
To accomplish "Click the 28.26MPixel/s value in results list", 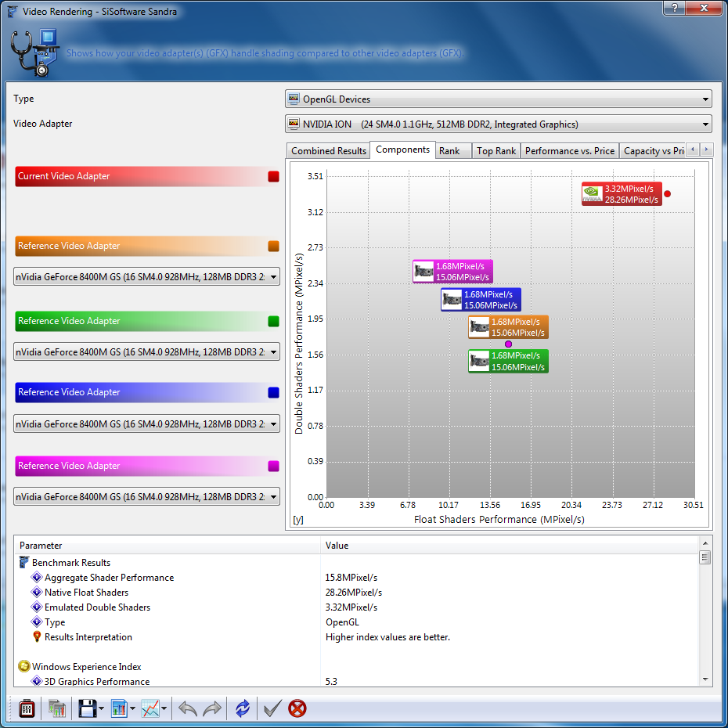I will pos(353,593).
